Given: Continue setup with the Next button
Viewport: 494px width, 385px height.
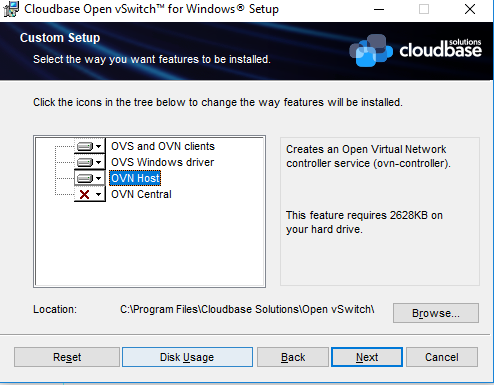Looking at the screenshot, I should click(367, 357).
